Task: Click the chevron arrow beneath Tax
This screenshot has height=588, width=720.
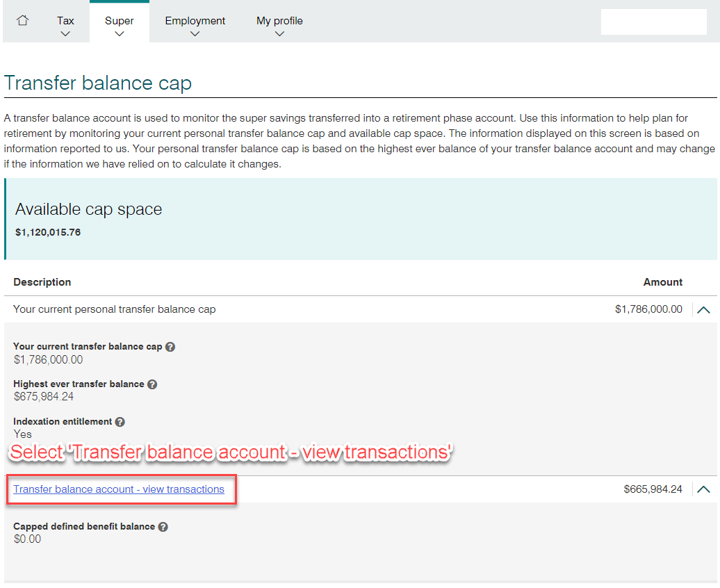Action: coord(65,34)
